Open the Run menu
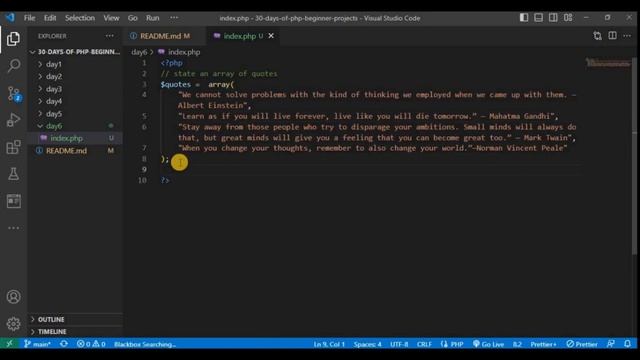The width and height of the screenshot is (640, 360). tap(153, 18)
